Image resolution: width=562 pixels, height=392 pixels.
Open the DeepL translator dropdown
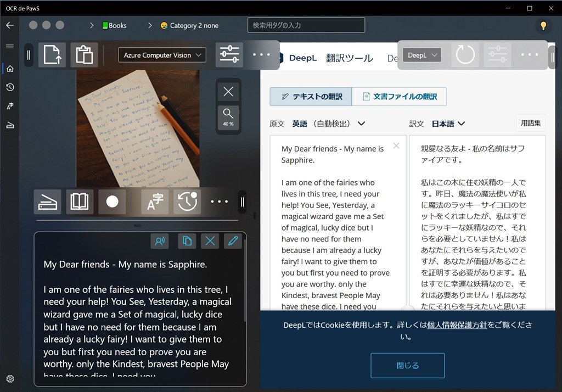tap(422, 55)
